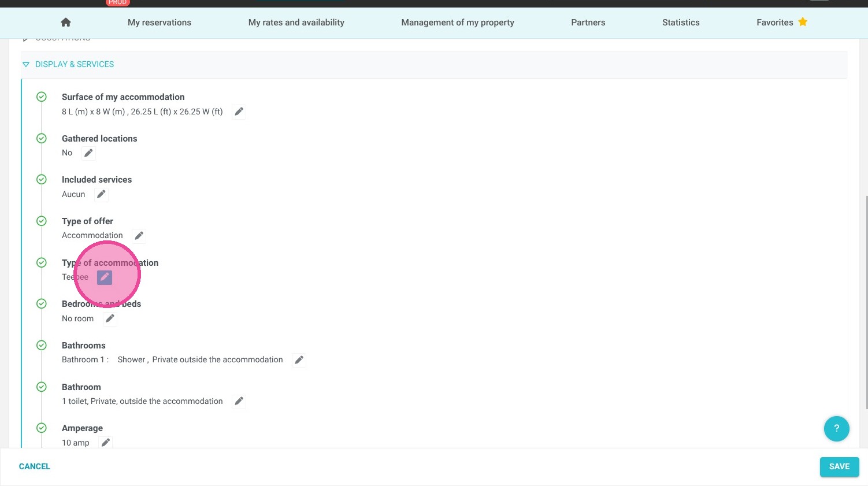The width and height of the screenshot is (868, 486).
Task: Click the 10 amp value
Action: (x=76, y=443)
